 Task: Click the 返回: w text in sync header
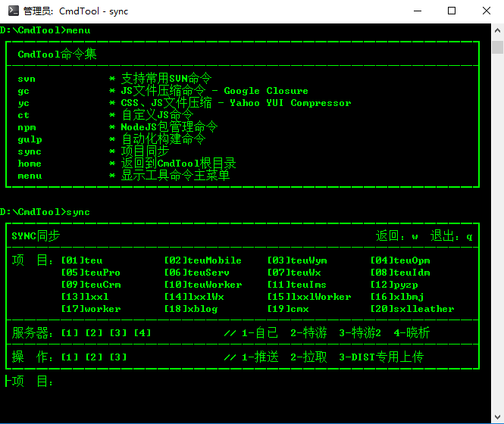[397, 236]
